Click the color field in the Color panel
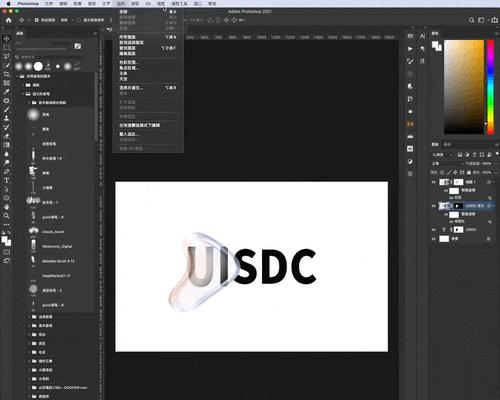The width and height of the screenshot is (500, 400). coord(464,87)
